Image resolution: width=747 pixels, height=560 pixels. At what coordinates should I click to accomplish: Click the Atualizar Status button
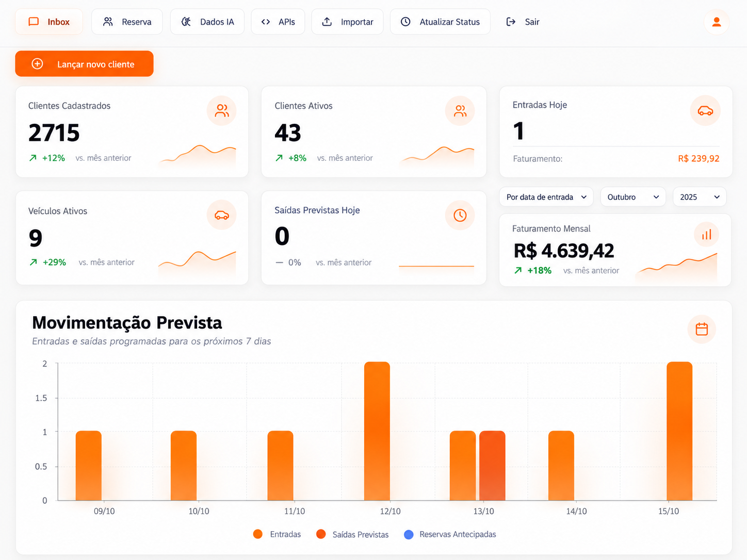440,22
